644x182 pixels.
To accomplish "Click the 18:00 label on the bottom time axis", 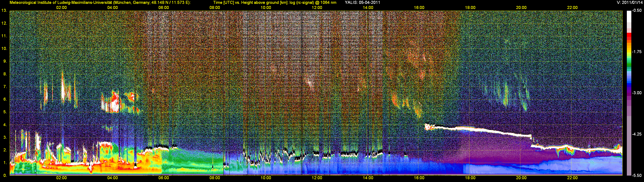I will pyautogui.click(x=470, y=178).
